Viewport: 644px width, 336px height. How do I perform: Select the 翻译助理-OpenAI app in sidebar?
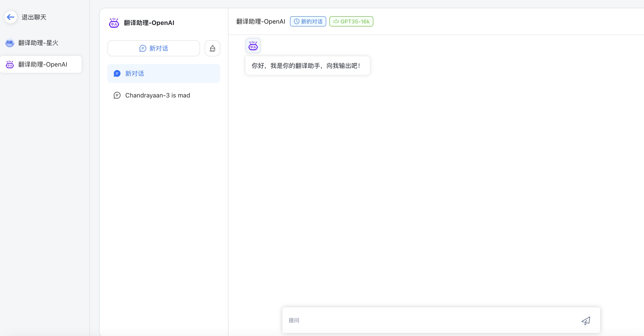point(41,64)
